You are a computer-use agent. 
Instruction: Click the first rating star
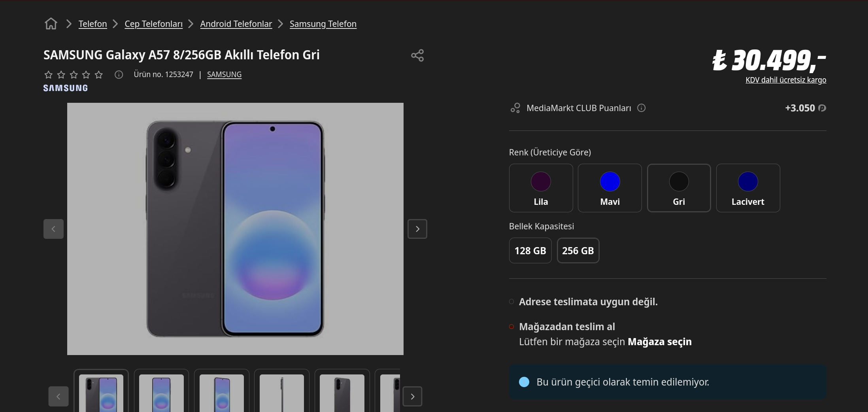tap(48, 75)
